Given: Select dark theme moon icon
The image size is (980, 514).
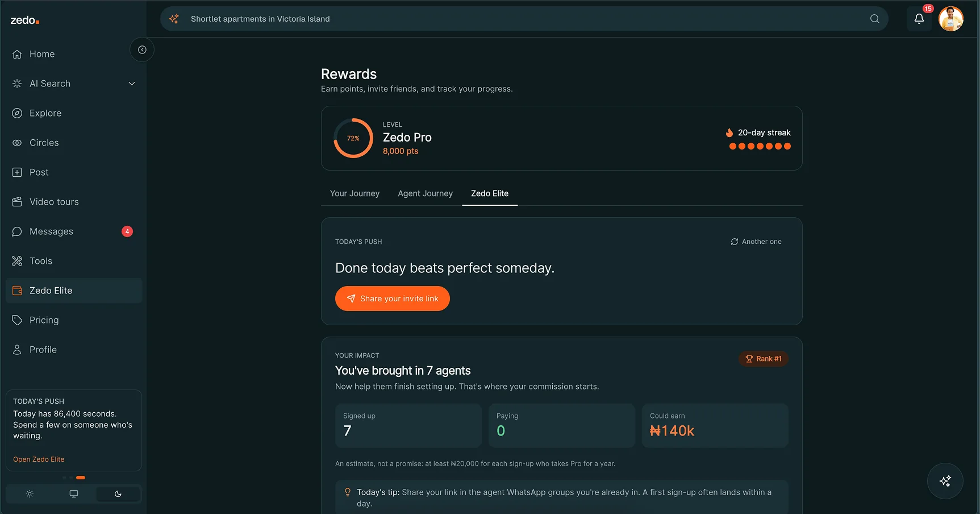Looking at the screenshot, I should 118,494.
